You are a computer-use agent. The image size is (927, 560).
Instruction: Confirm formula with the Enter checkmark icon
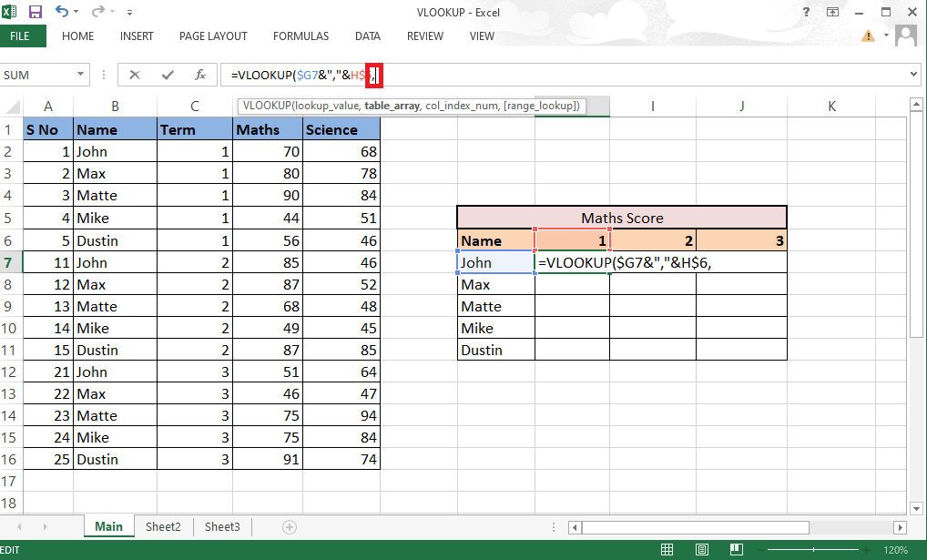pyautogui.click(x=167, y=75)
